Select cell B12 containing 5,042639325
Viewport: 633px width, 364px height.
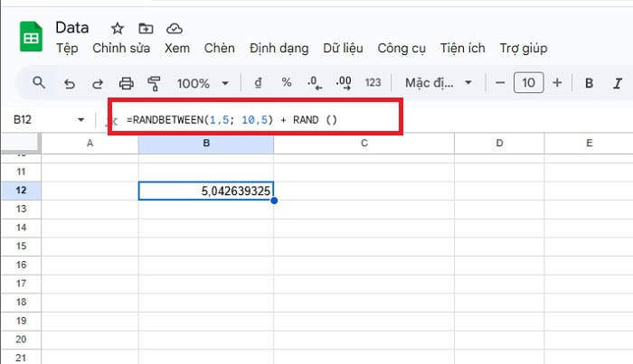click(206, 191)
